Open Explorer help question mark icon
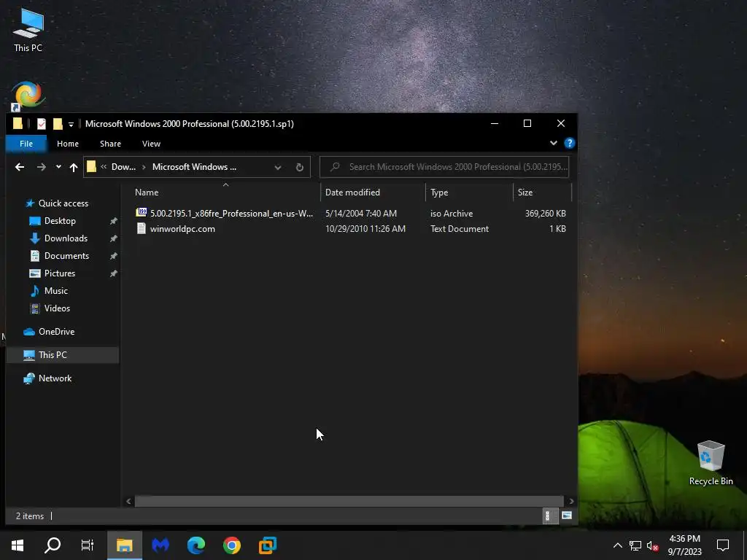 tap(569, 143)
